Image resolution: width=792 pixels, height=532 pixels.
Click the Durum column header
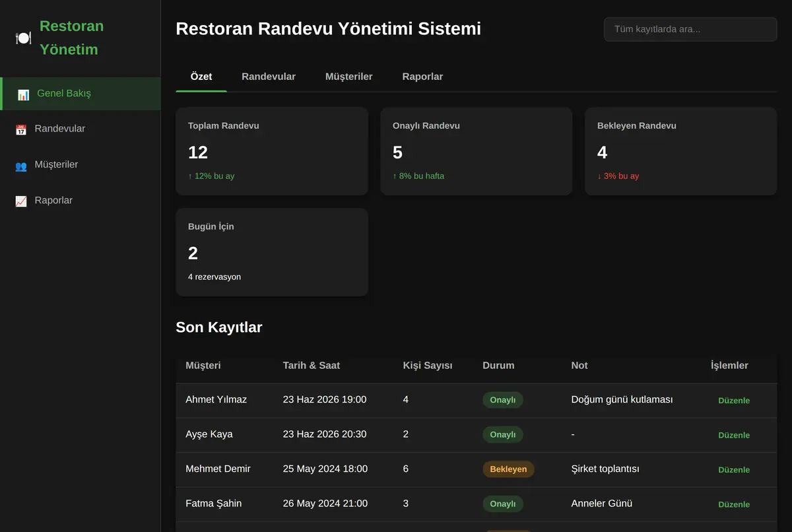[x=498, y=365]
